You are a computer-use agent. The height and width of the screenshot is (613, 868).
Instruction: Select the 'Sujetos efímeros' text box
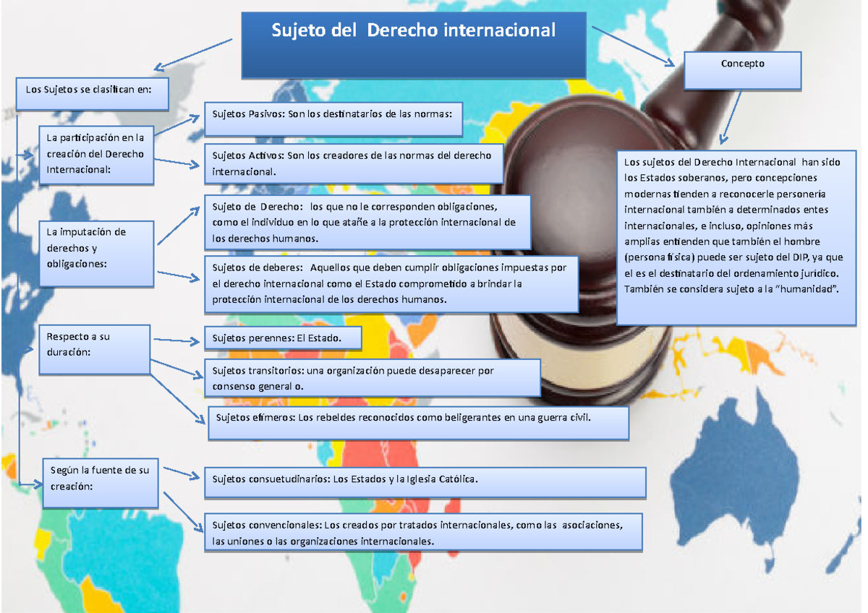click(x=419, y=423)
